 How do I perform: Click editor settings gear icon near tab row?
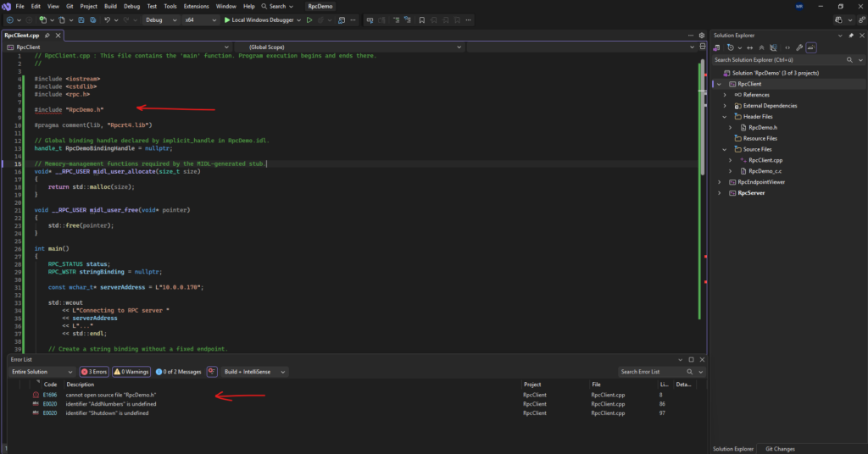(x=701, y=36)
